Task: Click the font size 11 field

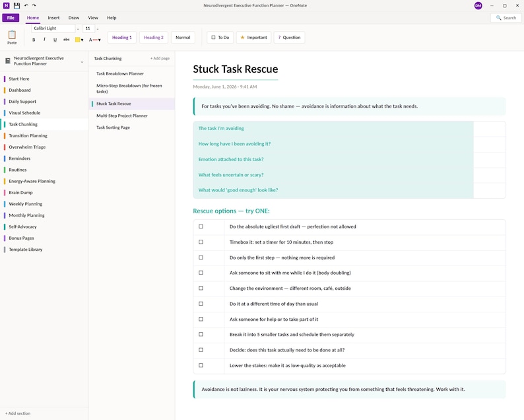Action: click(x=88, y=28)
